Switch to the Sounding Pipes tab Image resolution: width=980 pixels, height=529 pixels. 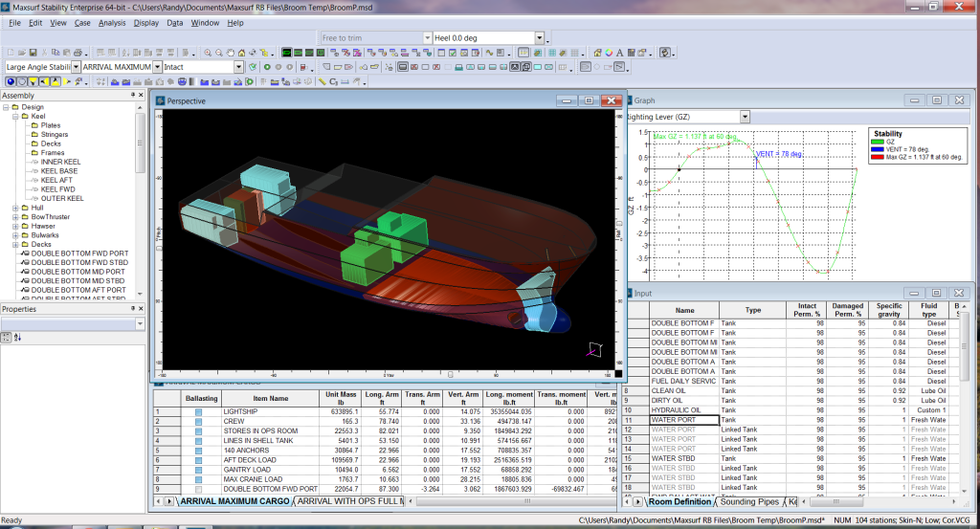pos(749,501)
